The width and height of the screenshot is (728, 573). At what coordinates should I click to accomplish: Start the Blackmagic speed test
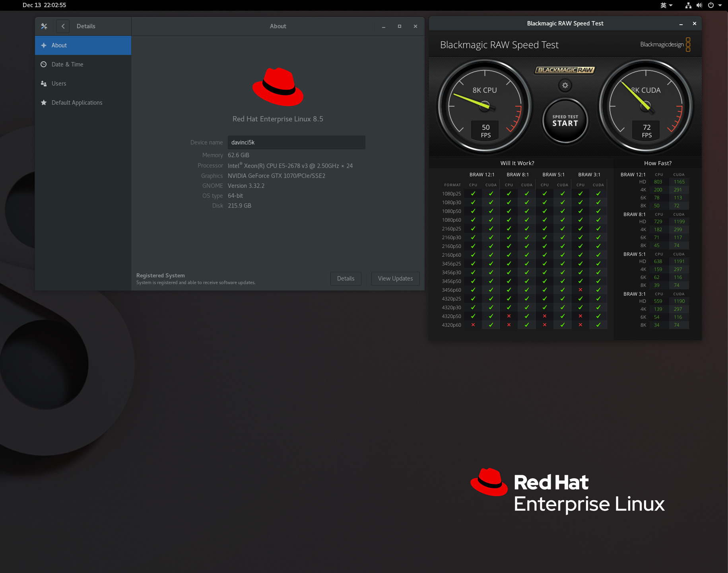(565, 121)
